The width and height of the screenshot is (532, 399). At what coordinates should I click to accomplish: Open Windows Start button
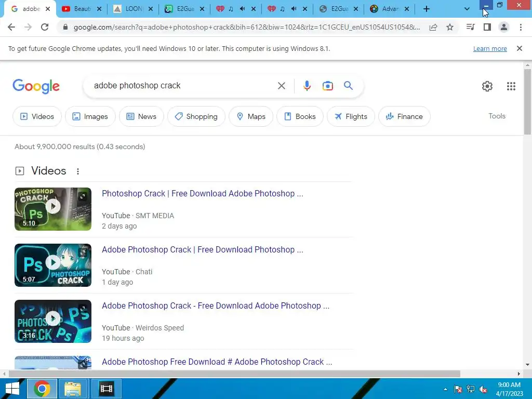[12, 389]
